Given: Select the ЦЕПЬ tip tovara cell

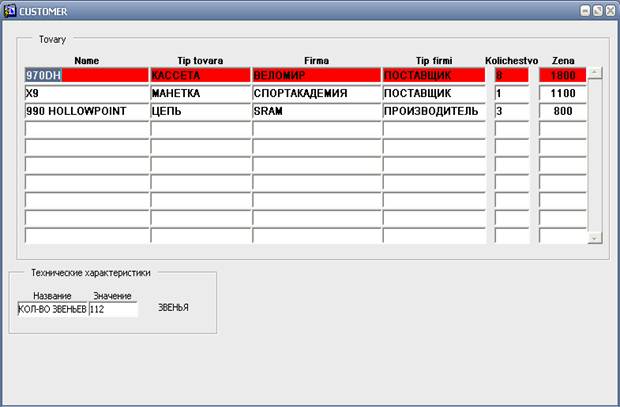Looking at the screenshot, I should 200,111.
